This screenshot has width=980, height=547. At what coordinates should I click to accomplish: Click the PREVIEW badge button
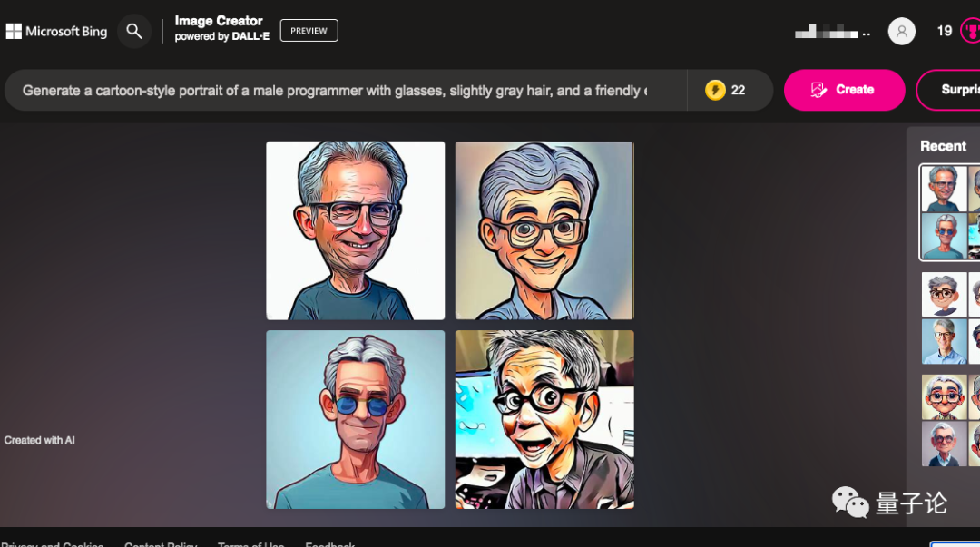tap(309, 31)
